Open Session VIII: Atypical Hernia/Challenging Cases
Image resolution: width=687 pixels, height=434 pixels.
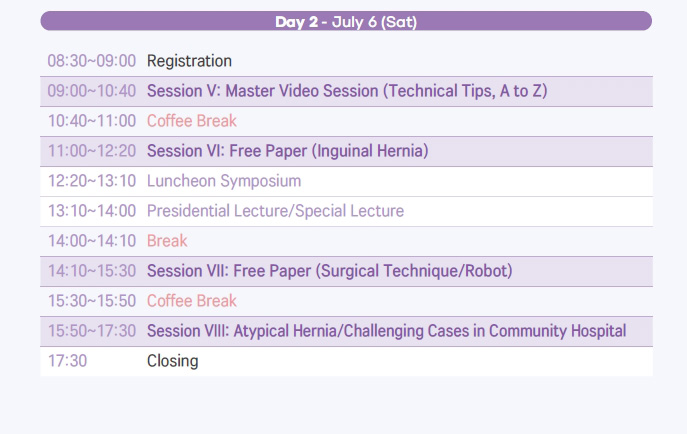386,331
